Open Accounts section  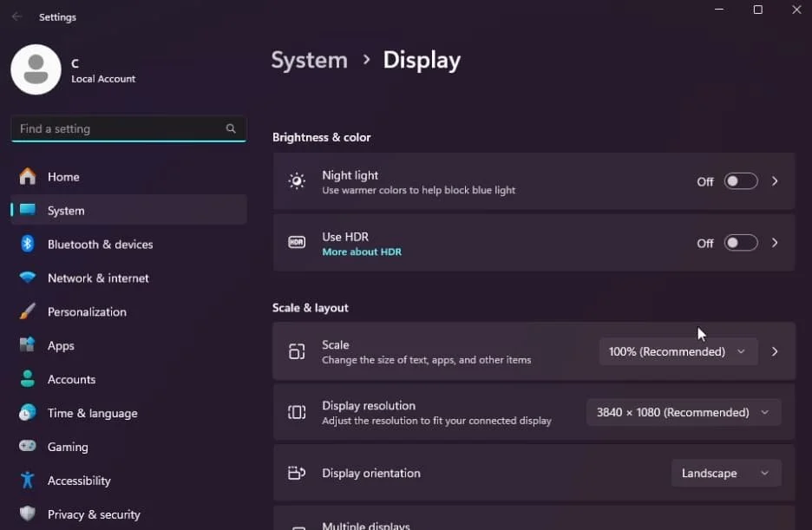(x=128, y=379)
